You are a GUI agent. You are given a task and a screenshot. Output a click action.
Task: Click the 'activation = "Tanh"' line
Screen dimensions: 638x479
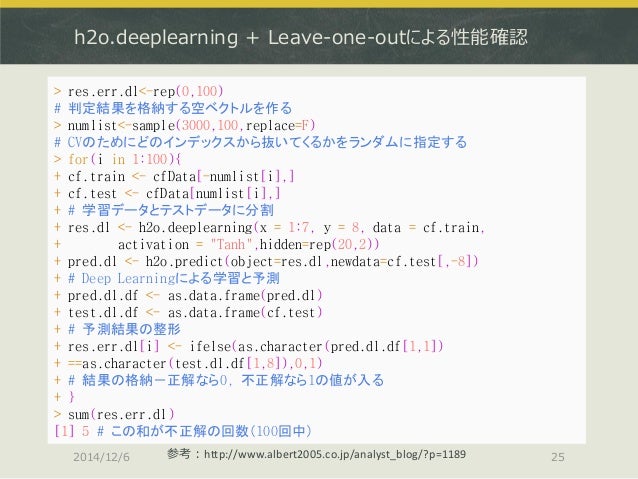[x=217, y=245]
